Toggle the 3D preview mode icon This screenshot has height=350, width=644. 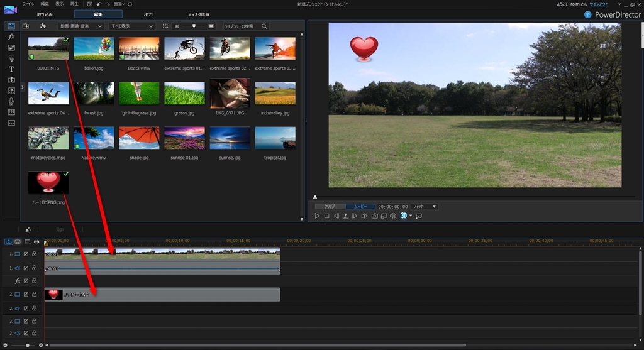[x=404, y=216]
